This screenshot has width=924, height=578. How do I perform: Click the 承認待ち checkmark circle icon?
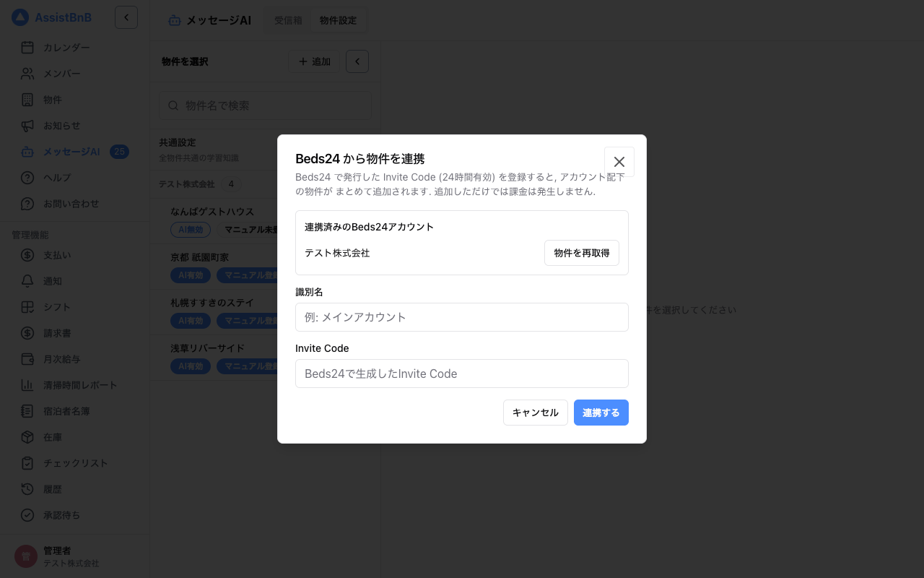[x=27, y=515]
